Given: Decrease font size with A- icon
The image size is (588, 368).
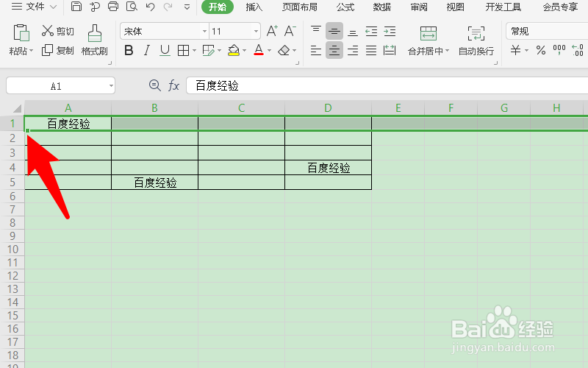Looking at the screenshot, I should click(290, 31).
